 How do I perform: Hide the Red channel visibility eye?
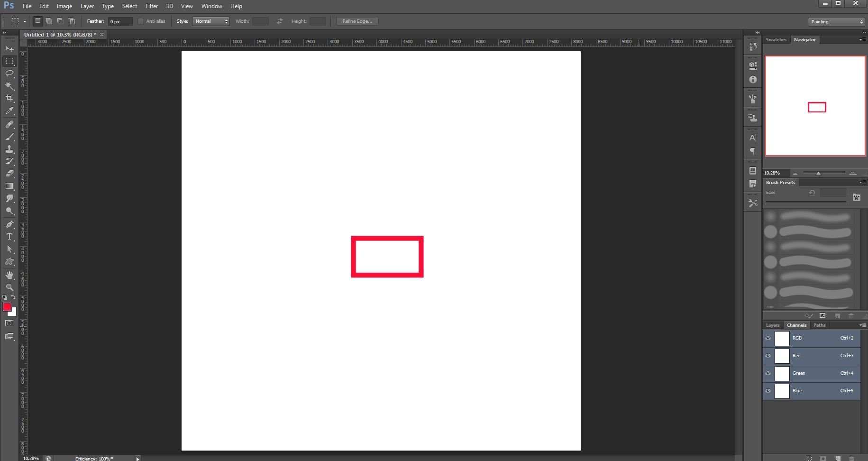[768, 356]
